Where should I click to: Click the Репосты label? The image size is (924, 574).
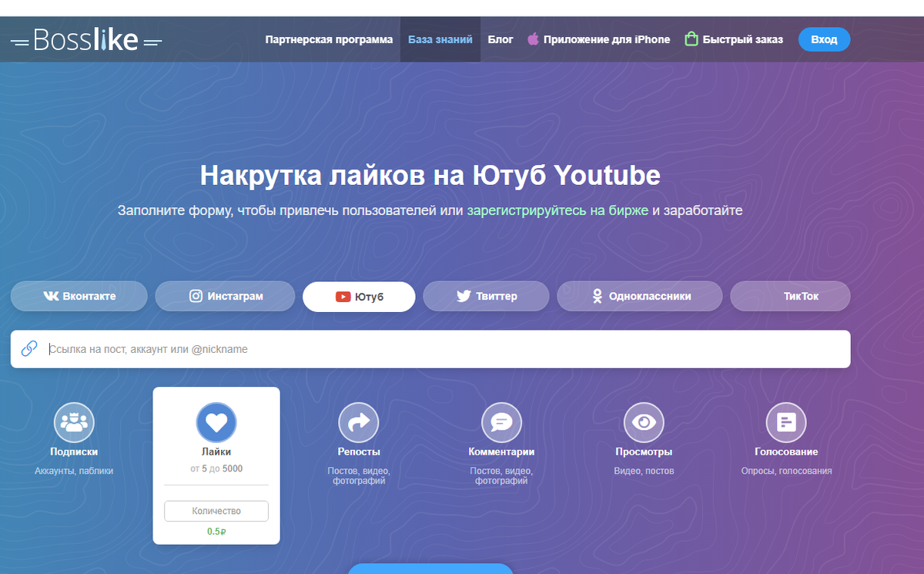[x=359, y=452]
